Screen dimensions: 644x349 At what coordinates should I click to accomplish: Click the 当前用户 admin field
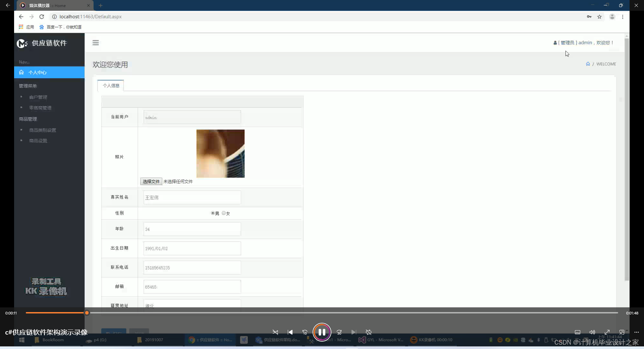(192, 117)
